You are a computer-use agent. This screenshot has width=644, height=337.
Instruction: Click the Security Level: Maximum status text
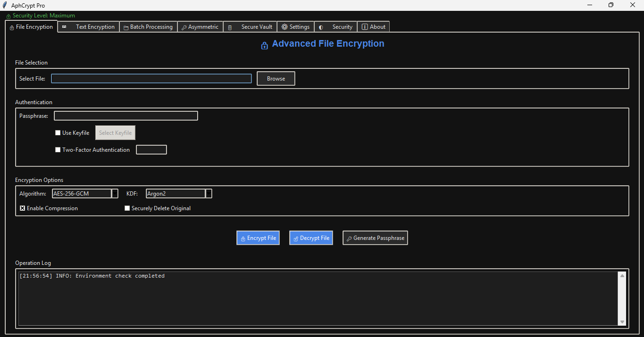[43, 16]
